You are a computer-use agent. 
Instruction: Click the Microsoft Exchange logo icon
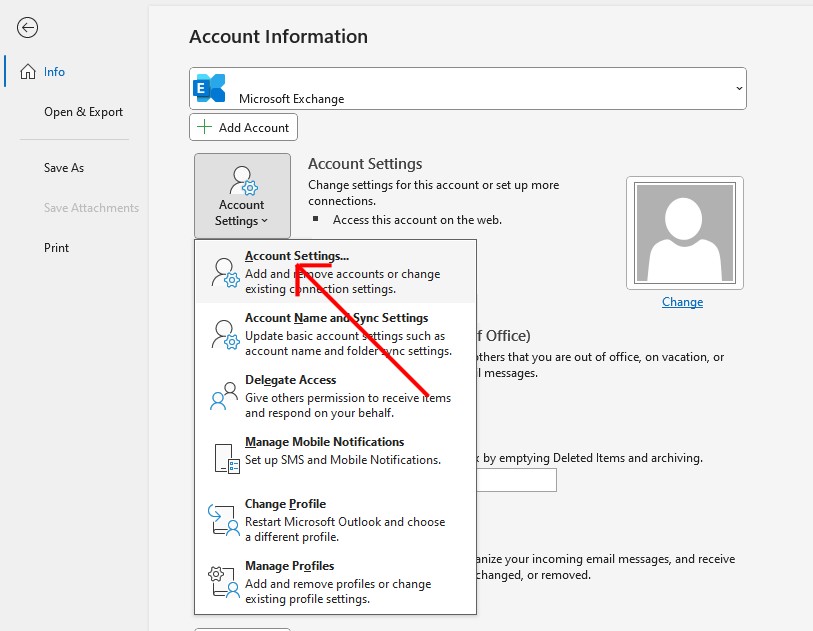coord(209,88)
